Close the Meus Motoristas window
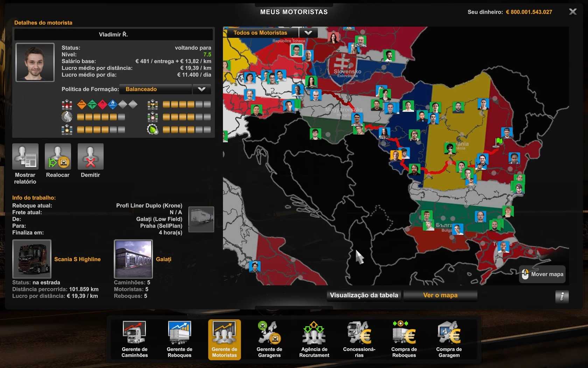588x368 pixels. click(x=573, y=12)
